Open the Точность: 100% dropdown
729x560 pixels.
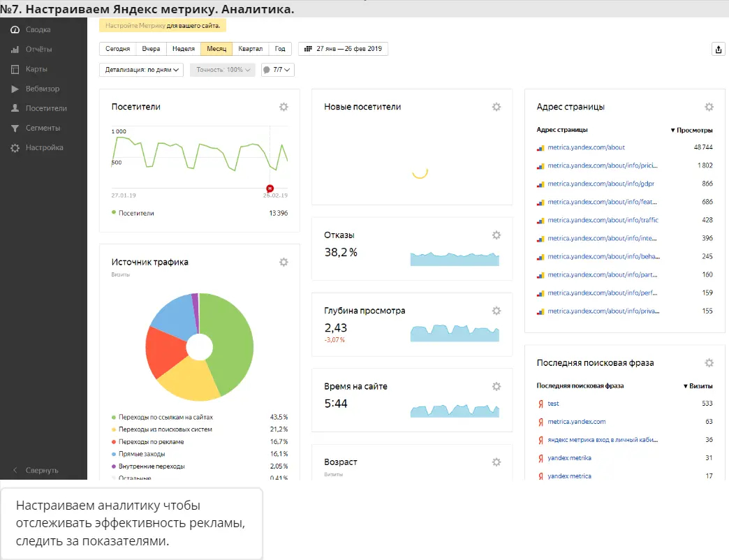tap(223, 70)
